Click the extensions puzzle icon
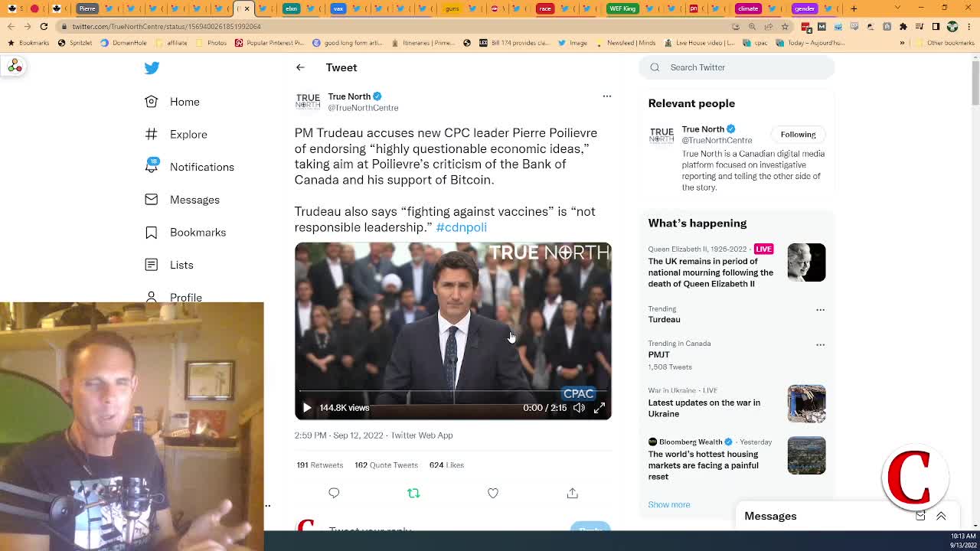This screenshot has width=980, height=551. [x=903, y=26]
